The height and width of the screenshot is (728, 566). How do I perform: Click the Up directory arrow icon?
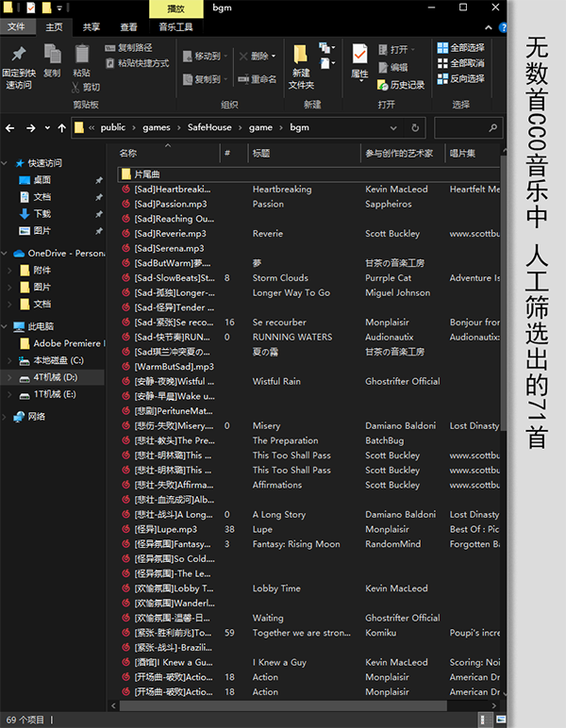point(61,127)
